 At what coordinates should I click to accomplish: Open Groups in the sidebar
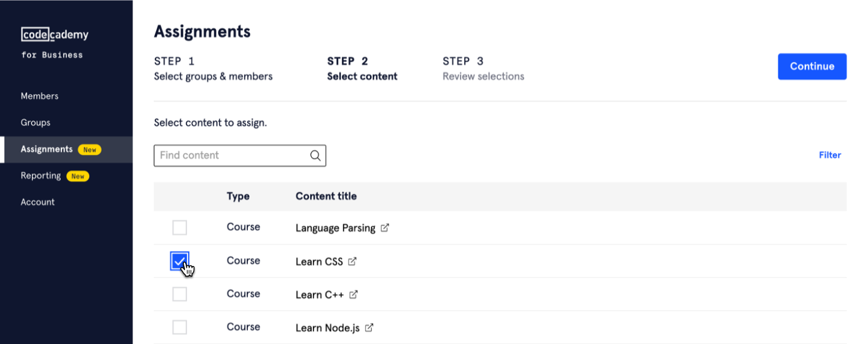(x=36, y=122)
